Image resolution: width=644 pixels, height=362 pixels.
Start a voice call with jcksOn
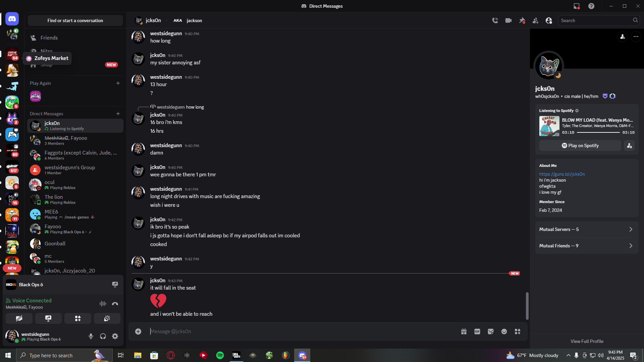click(x=495, y=20)
